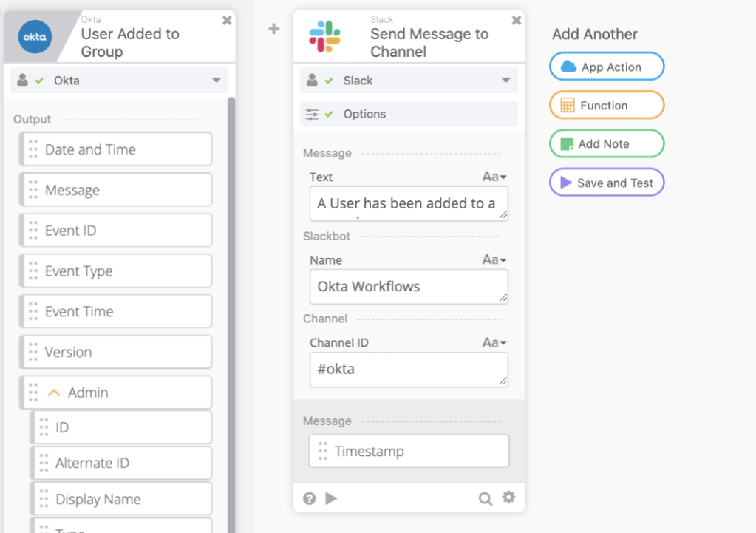Close the User Added to Group card
The height and width of the screenshot is (533, 756).
coord(227,21)
